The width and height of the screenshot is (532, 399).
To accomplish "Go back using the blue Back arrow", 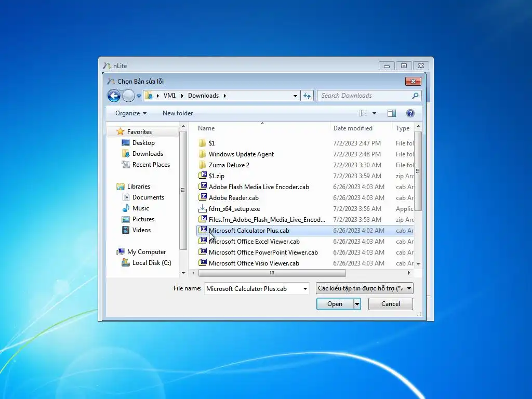I will 114,96.
